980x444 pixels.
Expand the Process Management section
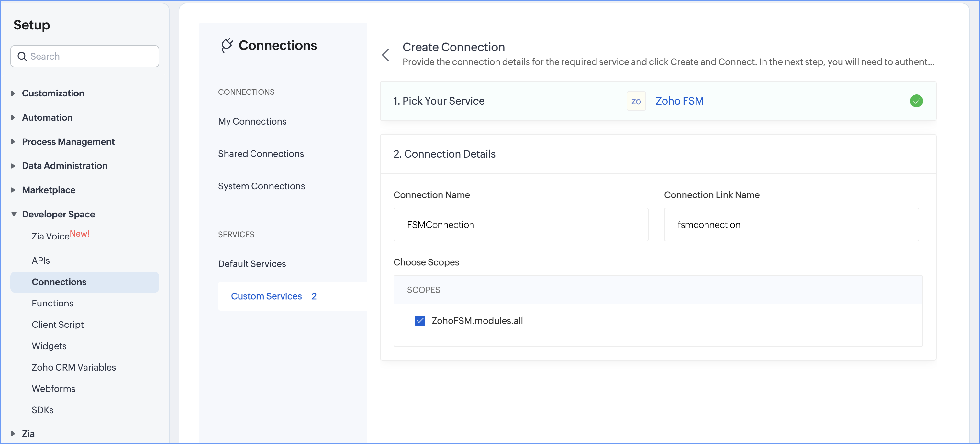coord(13,142)
